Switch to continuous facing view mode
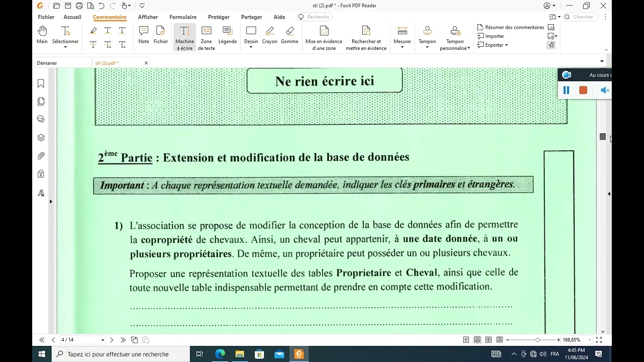This screenshot has width=644, height=362. (500, 340)
